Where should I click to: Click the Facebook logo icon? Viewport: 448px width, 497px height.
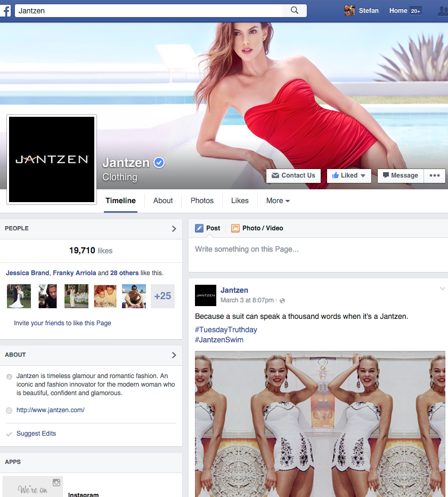[5, 11]
